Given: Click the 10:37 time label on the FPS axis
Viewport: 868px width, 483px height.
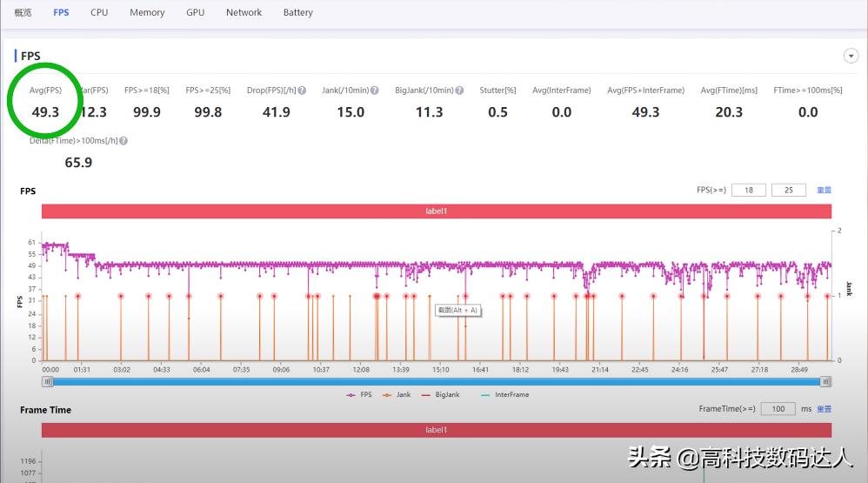Looking at the screenshot, I should coord(321,370).
